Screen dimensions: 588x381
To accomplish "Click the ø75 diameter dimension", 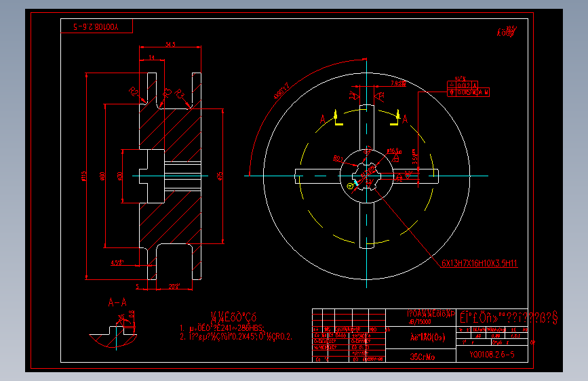I will (220, 176).
